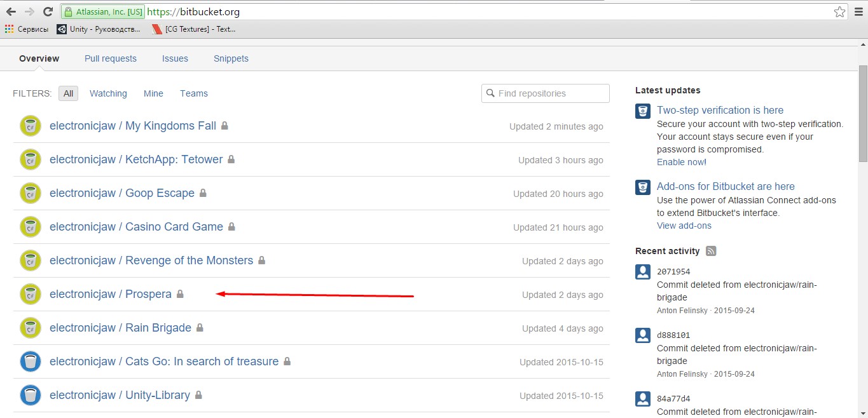868x418 pixels.
Task: Open commit 2071954 in recent activity
Action: pos(673,272)
